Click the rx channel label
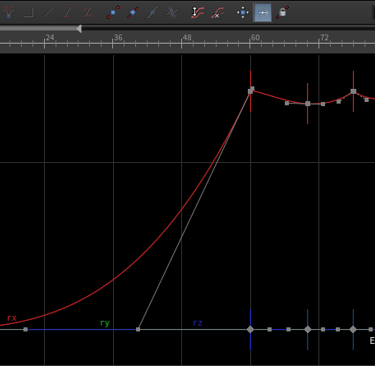 [12, 318]
